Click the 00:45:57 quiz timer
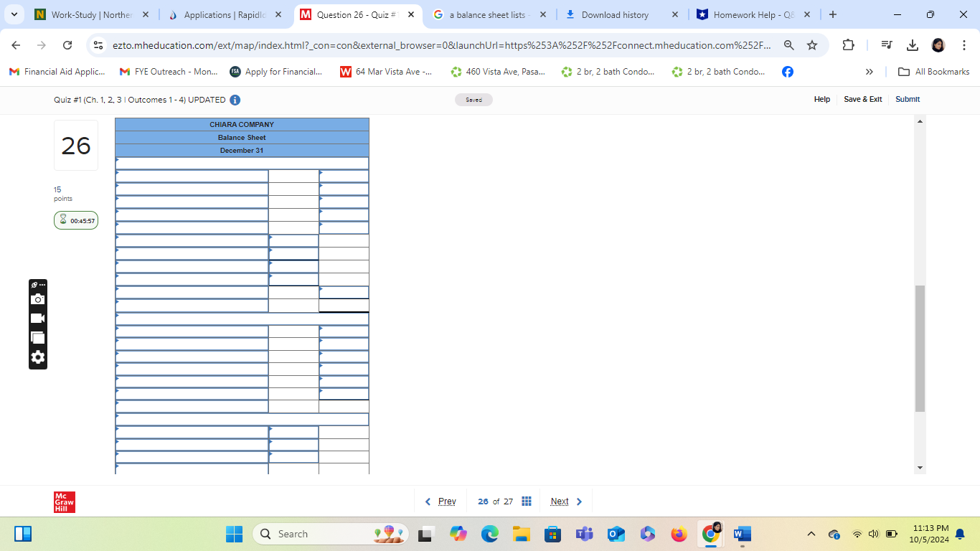This screenshot has width=980, height=551. (x=76, y=220)
